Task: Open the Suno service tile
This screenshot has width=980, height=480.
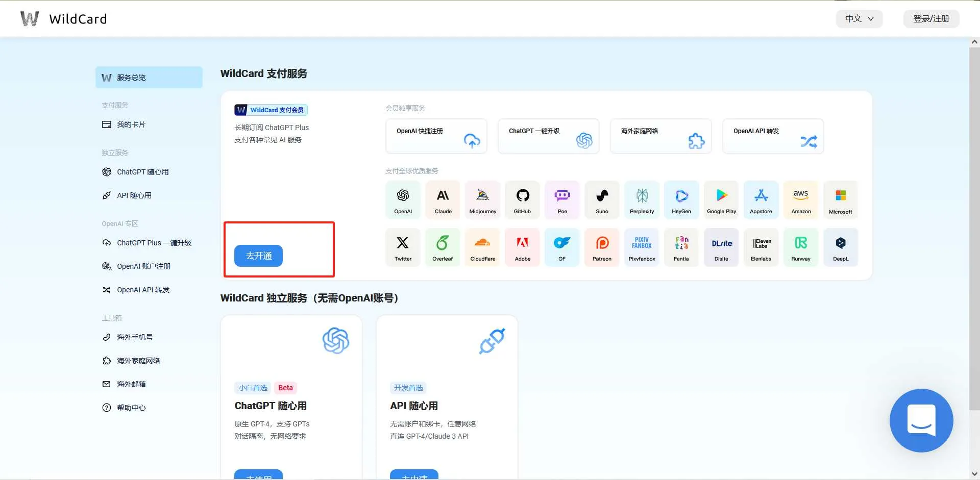Action: coord(602,200)
